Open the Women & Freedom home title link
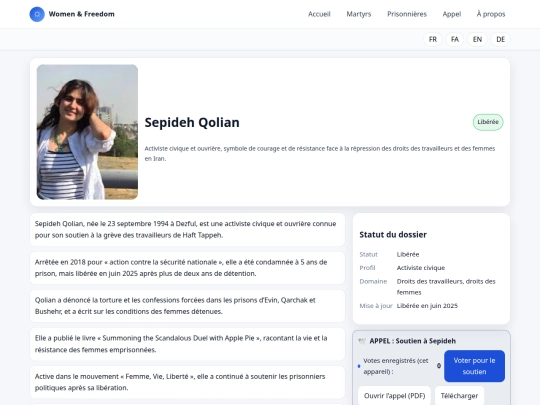 pos(81,14)
